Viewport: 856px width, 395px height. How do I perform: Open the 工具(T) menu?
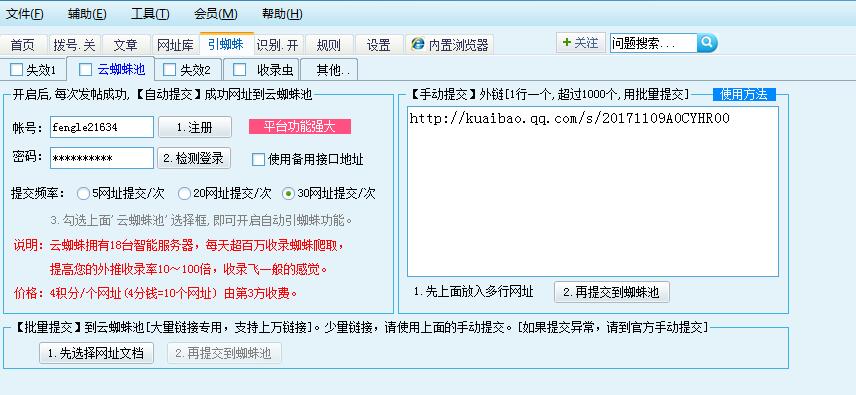click(150, 14)
